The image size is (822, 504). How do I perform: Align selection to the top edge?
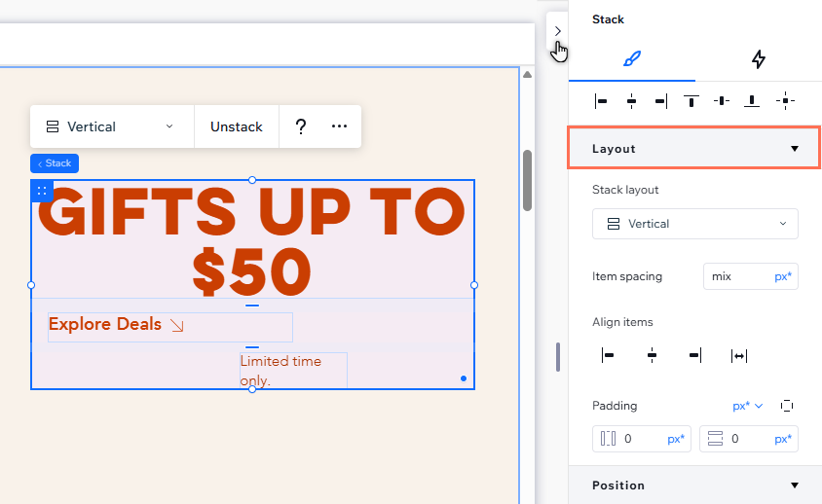coord(691,101)
